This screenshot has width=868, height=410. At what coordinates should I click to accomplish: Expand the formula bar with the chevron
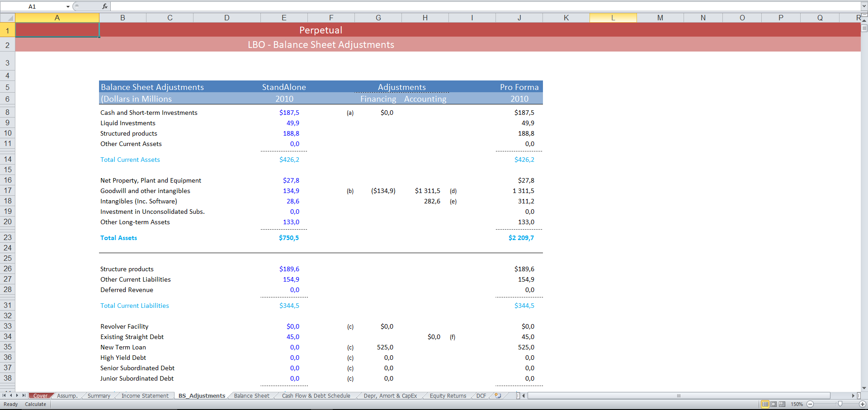pos(863,6)
